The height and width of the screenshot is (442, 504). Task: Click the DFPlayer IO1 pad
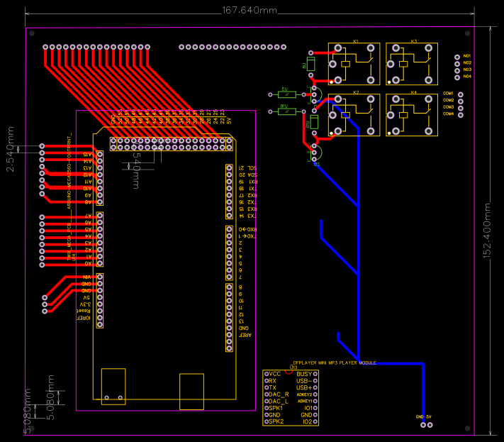315,408
